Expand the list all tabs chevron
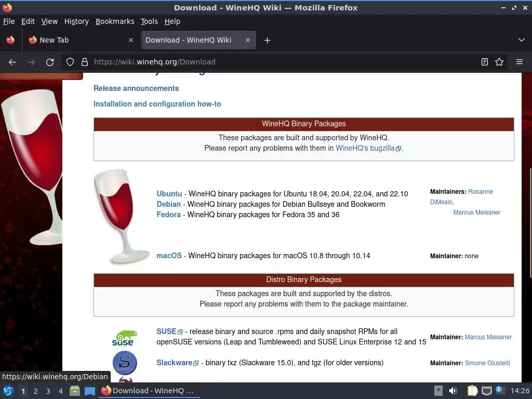The width and height of the screenshot is (532, 399). (x=522, y=40)
